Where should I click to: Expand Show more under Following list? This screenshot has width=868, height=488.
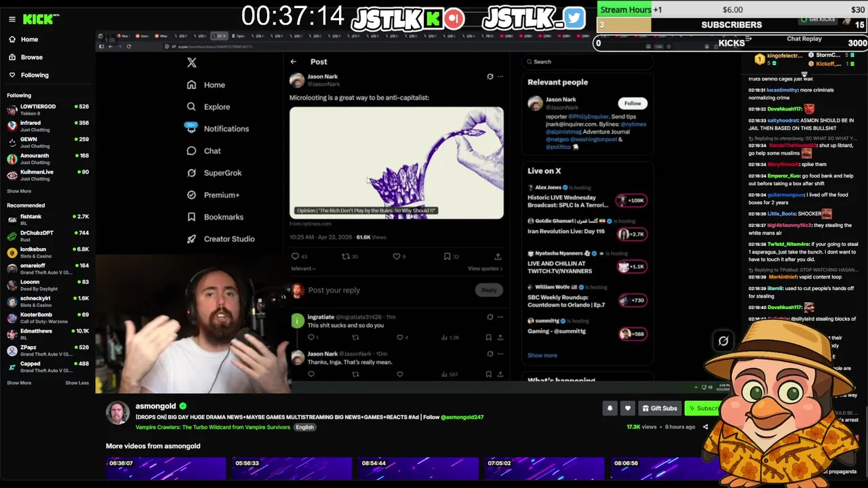click(19, 191)
